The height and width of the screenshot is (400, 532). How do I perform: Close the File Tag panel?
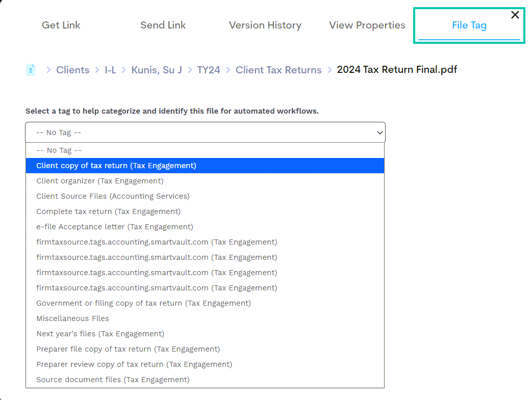point(515,15)
